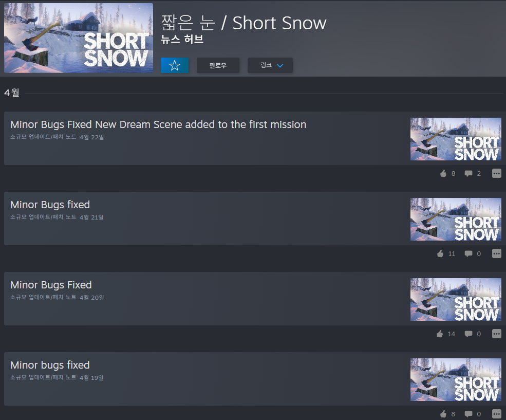
Task: Open Short Snow header banner image
Action: coord(79,38)
